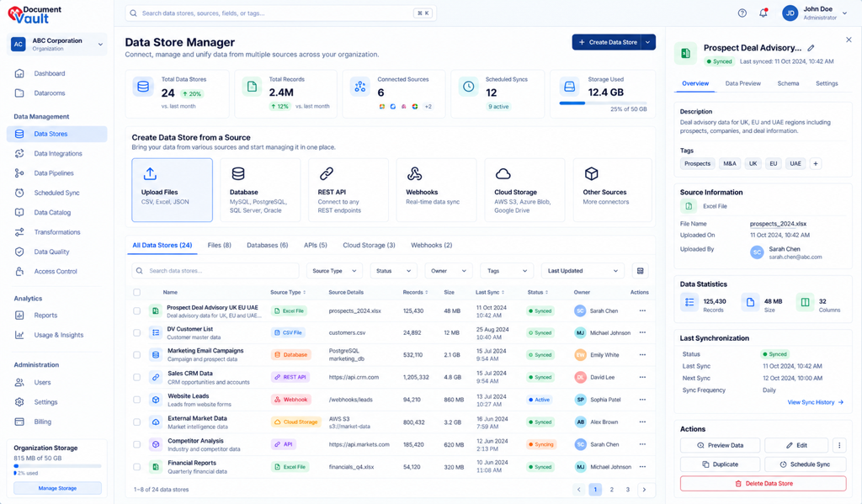This screenshot has height=504, width=862.
Task: Click the Usage & Insights chart icon
Action: (x=19, y=335)
